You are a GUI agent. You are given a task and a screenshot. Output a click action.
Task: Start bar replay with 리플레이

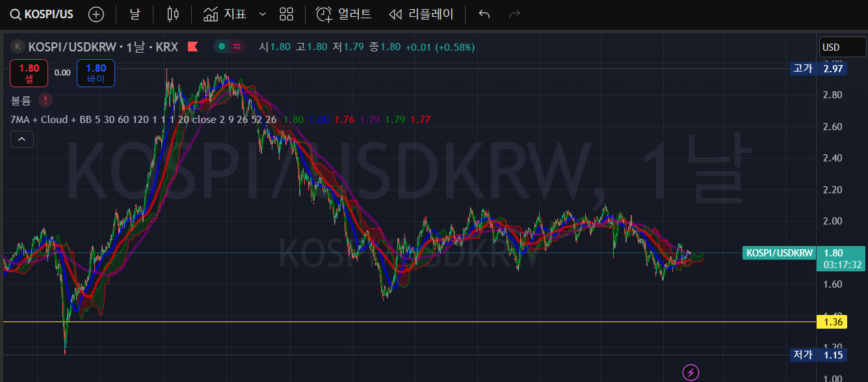point(421,14)
